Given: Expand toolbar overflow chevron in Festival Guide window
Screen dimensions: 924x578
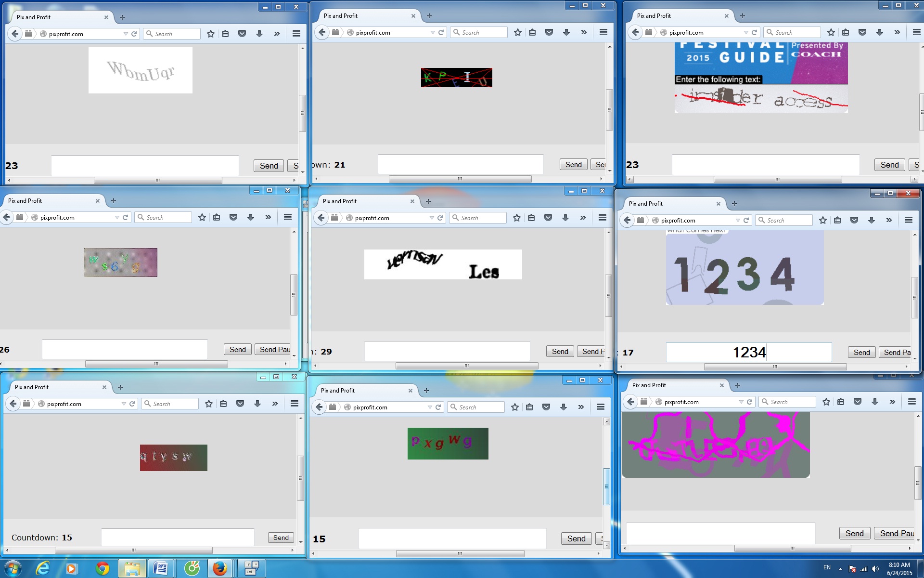Looking at the screenshot, I should 897,32.
